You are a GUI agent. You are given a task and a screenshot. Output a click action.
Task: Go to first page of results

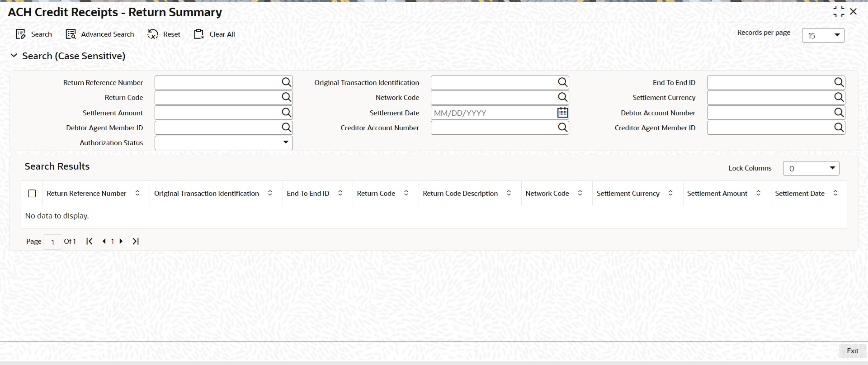[x=90, y=242]
